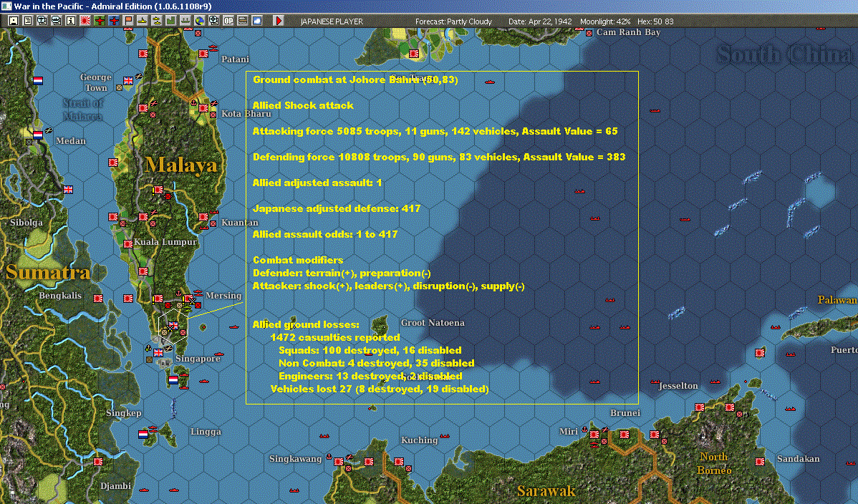Click 'Forecast: Partly Cloudy' status text

coord(453,21)
